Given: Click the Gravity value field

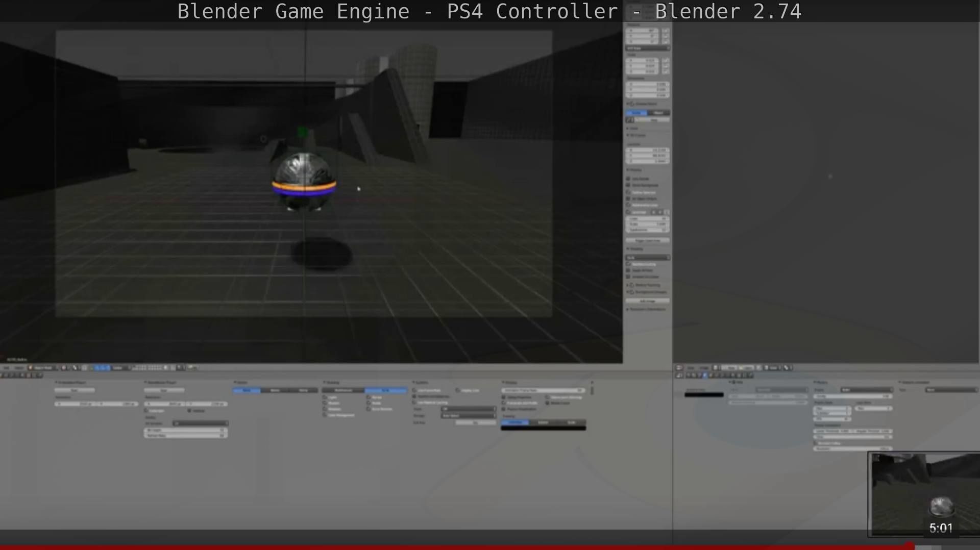Looking at the screenshot, I should (852, 396).
